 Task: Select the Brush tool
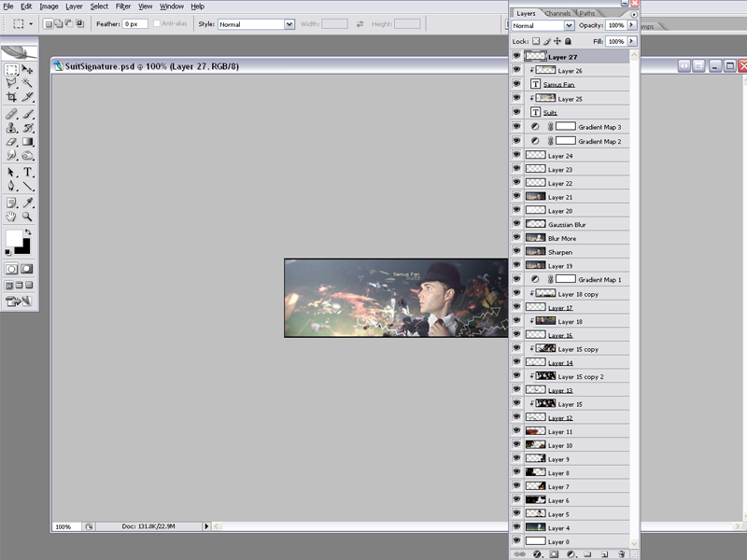click(x=28, y=114)
